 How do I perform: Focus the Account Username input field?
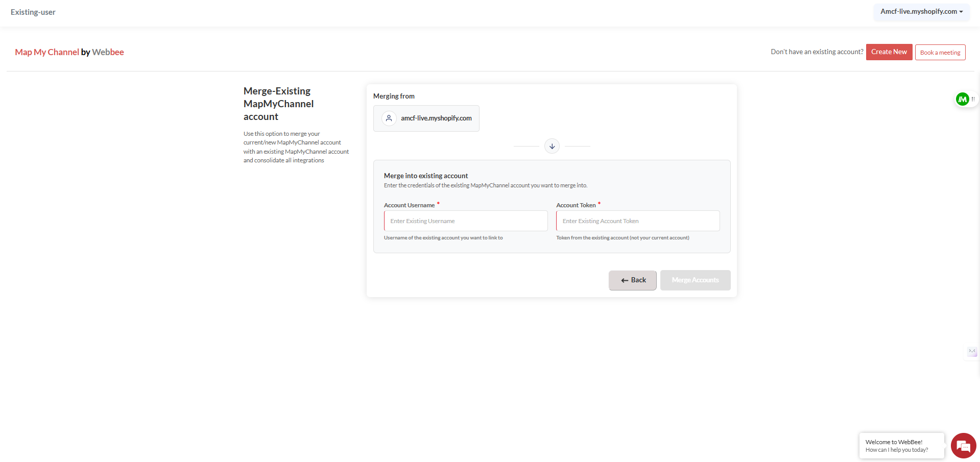point(465,221)
